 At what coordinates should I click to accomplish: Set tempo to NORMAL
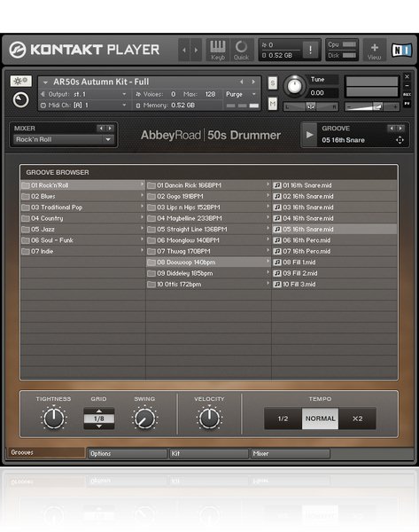point(320,419)
